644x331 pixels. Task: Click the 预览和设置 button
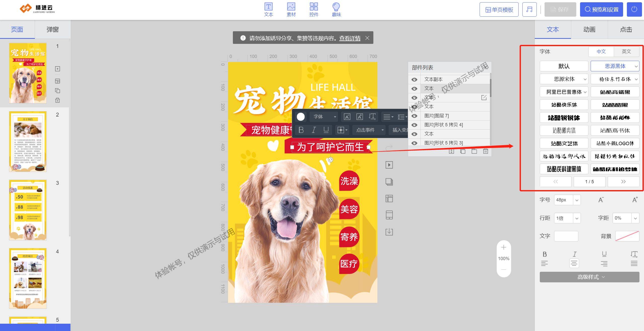(601, 10)
